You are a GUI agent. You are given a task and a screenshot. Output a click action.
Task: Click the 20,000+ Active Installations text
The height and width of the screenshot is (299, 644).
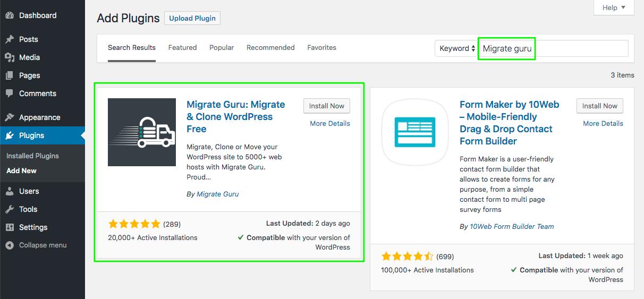click(x=152, y=238)
